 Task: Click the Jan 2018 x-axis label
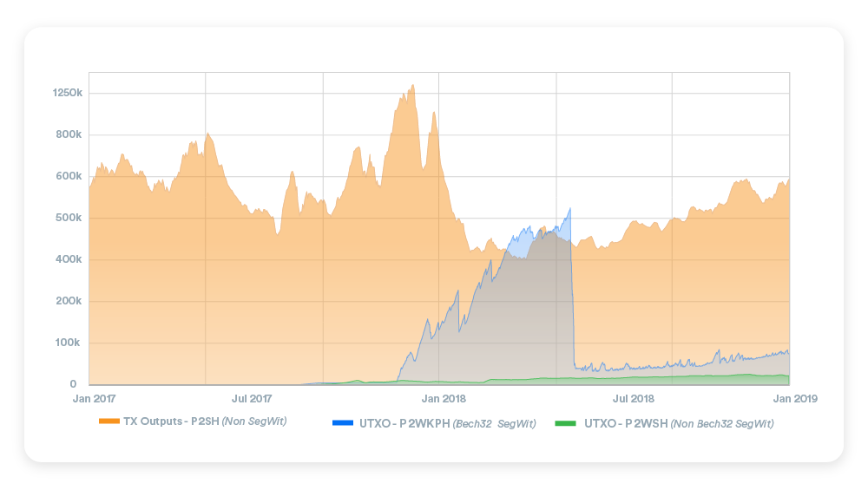443,399
